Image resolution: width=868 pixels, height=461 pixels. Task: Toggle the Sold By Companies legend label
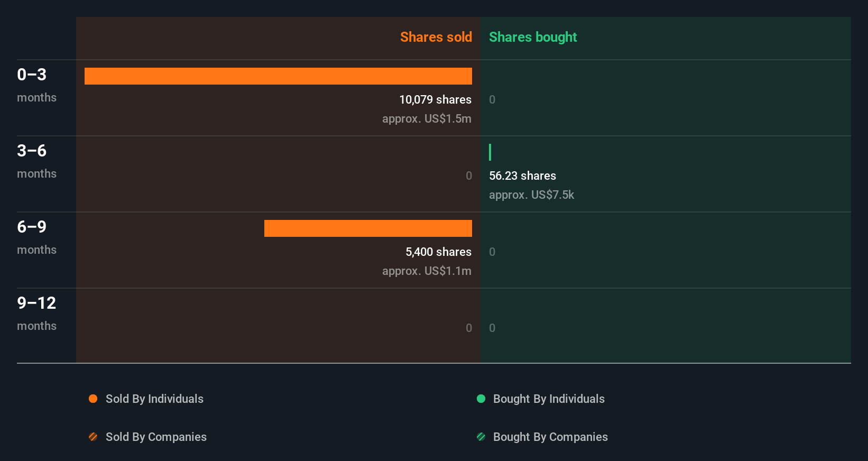[x=156, y=437]
